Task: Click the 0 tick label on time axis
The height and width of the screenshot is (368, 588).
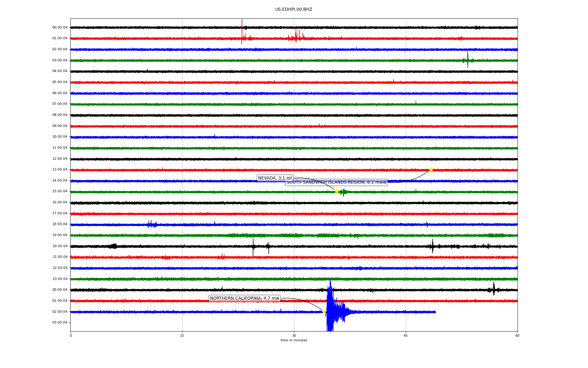Action: tap(71, 335)
